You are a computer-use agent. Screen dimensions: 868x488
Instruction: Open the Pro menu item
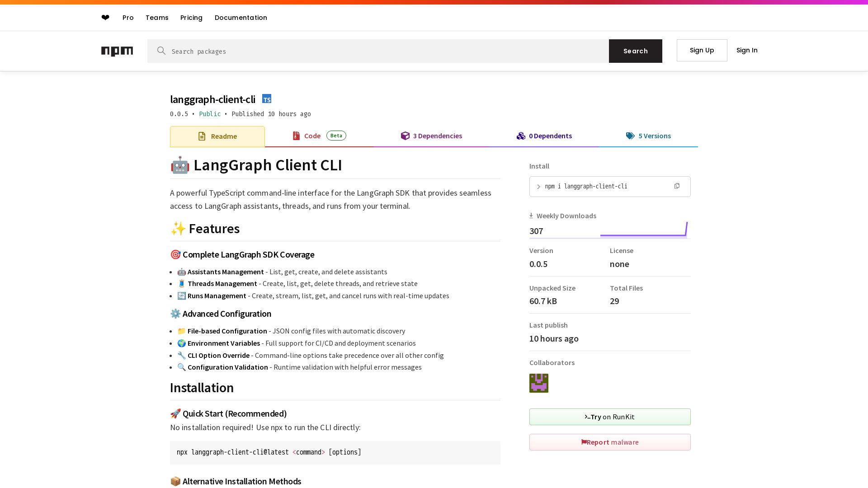point(128,18)
